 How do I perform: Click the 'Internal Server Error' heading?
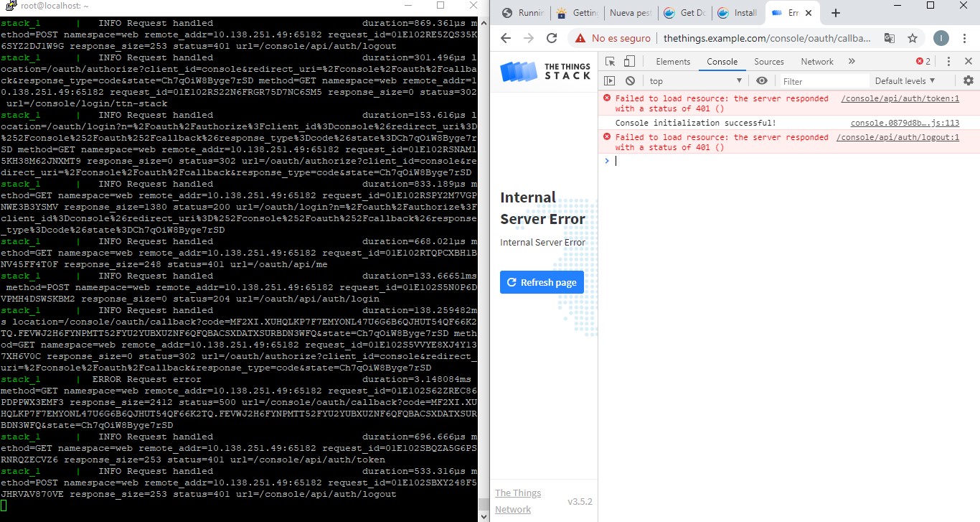[x=542, y=208]
